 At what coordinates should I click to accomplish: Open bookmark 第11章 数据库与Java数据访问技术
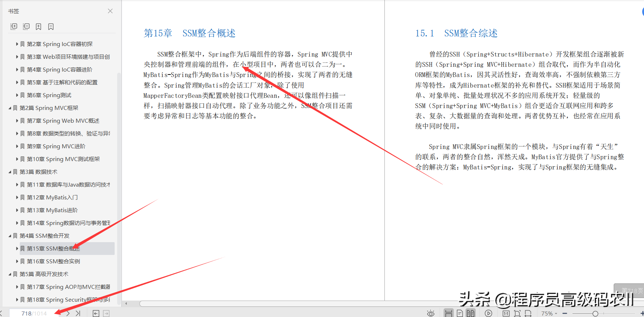pos(68,184)
